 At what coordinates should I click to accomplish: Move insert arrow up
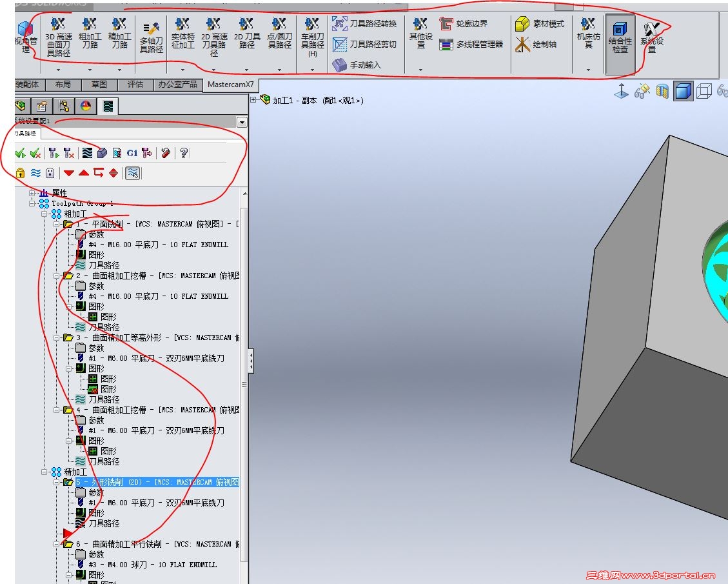point(84,174)
